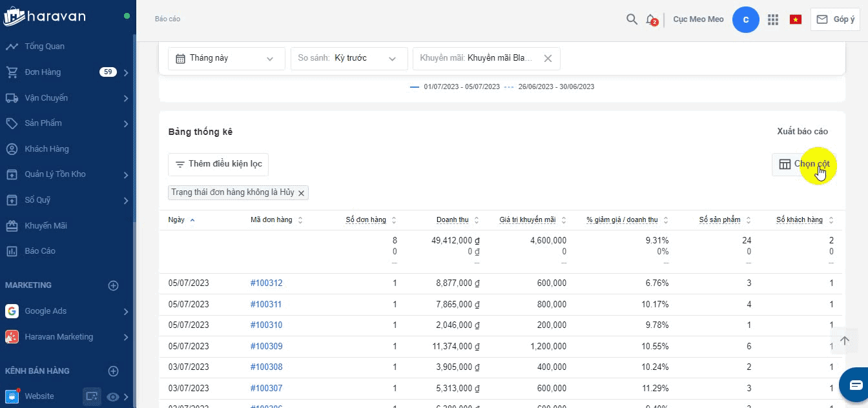
Task: Click the chat support bubble
Action: point(855,385)
